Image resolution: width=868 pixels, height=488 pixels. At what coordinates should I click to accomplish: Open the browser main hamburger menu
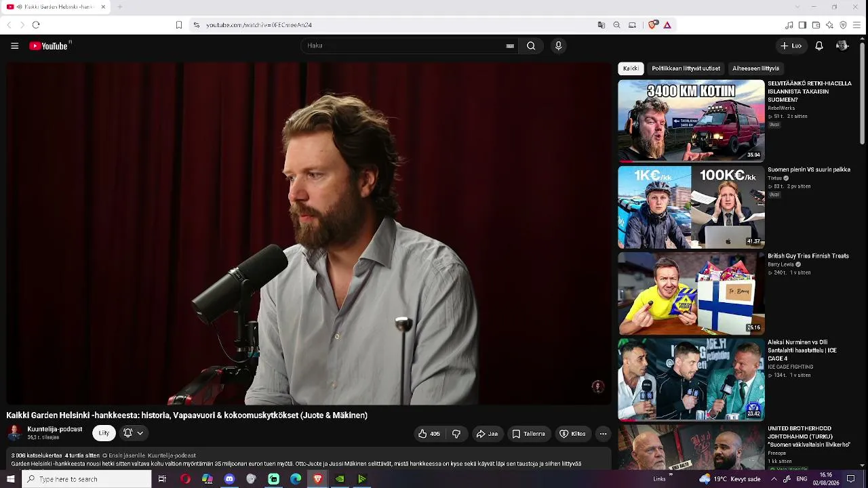856,25
